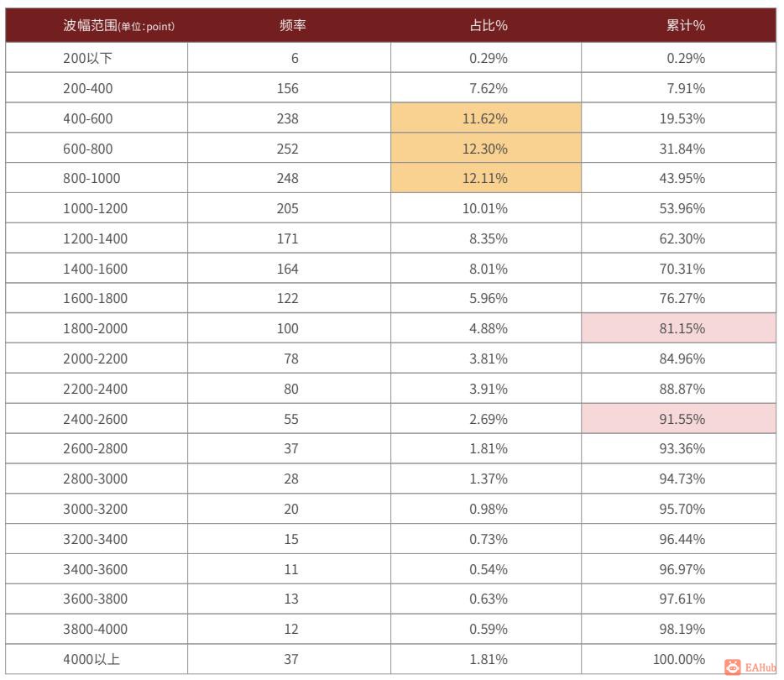Click the 波幅范围 column header
Image resolution: width=784 pixels, height=680 pixels.
[118, 25]
